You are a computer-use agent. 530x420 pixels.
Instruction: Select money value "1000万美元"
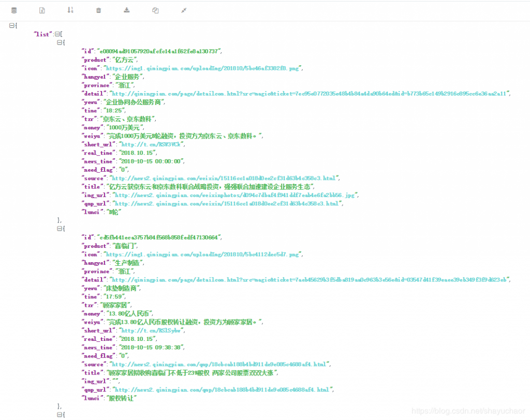[124, 127]
